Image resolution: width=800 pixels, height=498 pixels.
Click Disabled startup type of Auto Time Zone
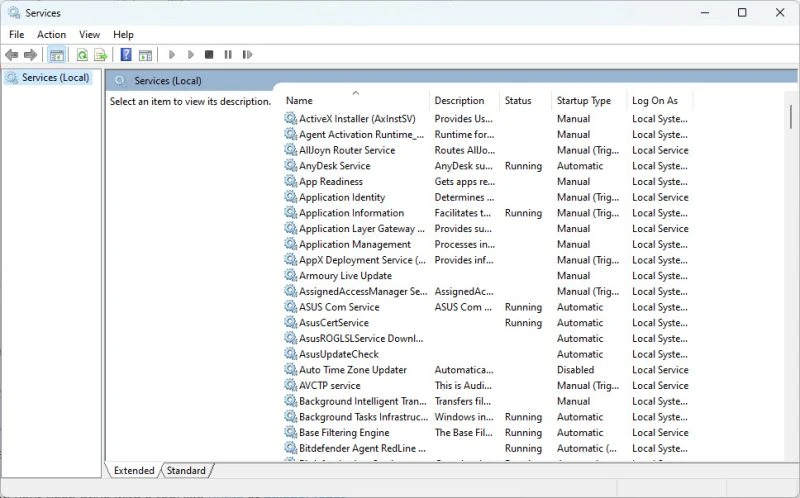pyautogui.click(x=576, y=369)
